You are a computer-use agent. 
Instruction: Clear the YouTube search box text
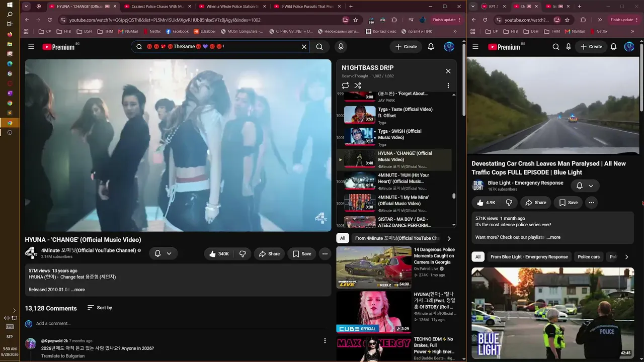[x=304, y=47]
